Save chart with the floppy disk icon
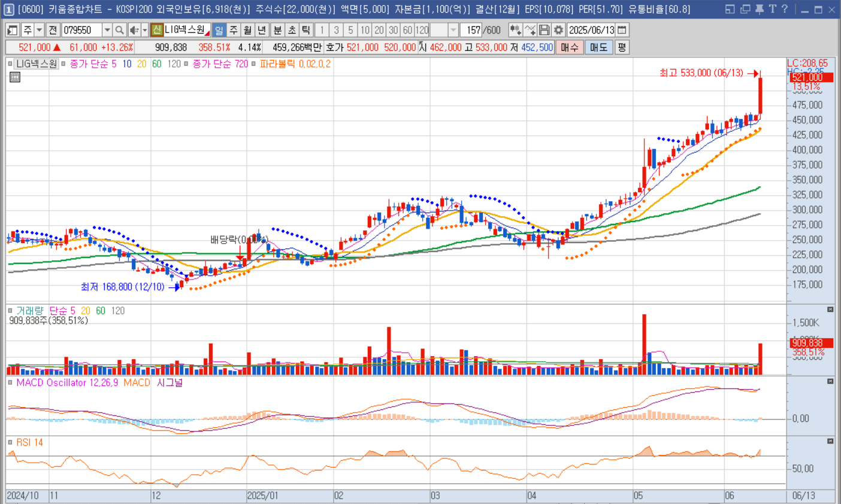This screenshot has height=504, width=841. (544, 30)
